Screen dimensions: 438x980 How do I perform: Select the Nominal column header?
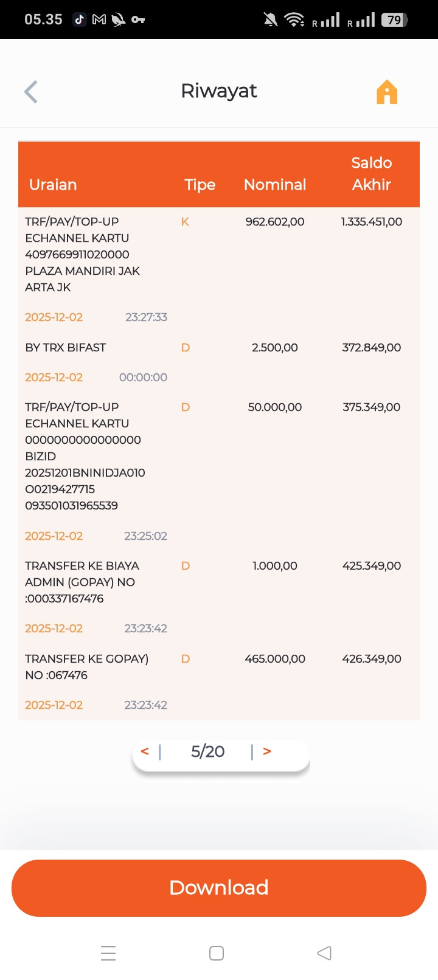[x=275, y=184]
